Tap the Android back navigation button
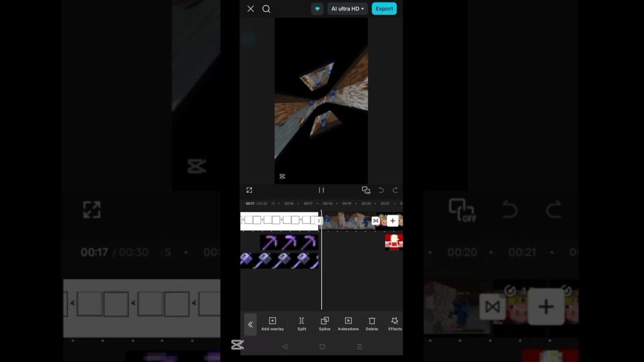 [285, 347]
